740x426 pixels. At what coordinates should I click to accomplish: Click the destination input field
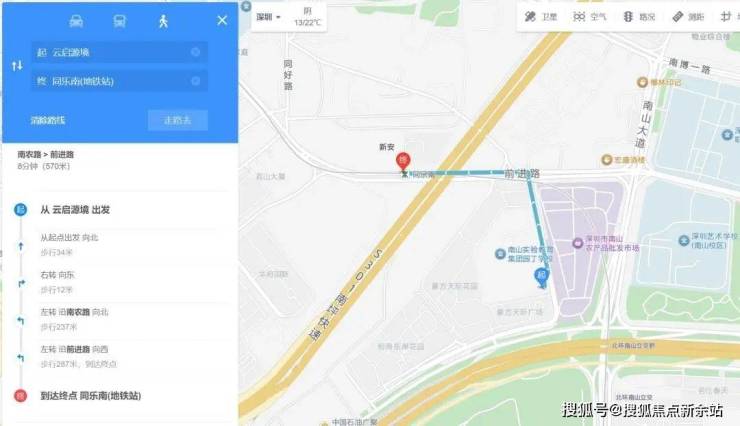(119, 81)
